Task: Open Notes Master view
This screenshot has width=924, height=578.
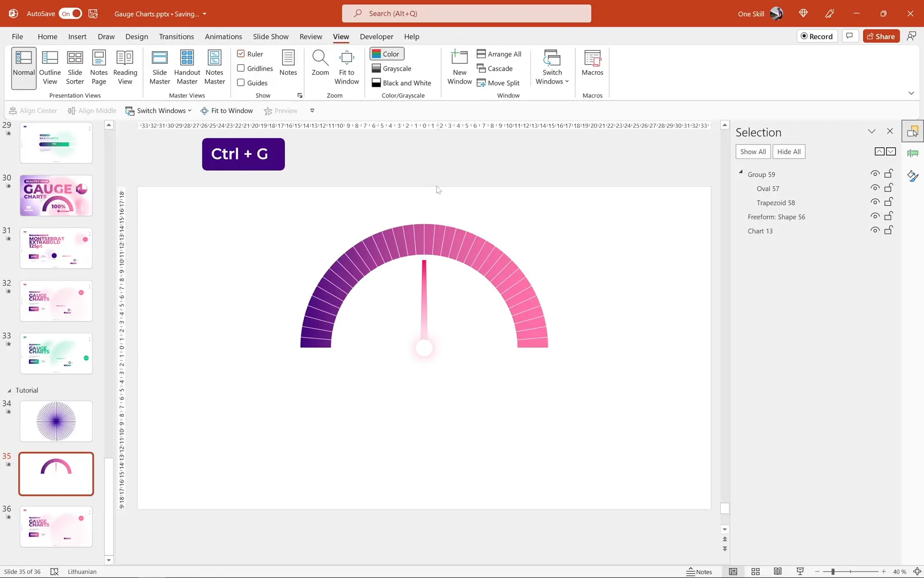Action: (x=214, y=66)
